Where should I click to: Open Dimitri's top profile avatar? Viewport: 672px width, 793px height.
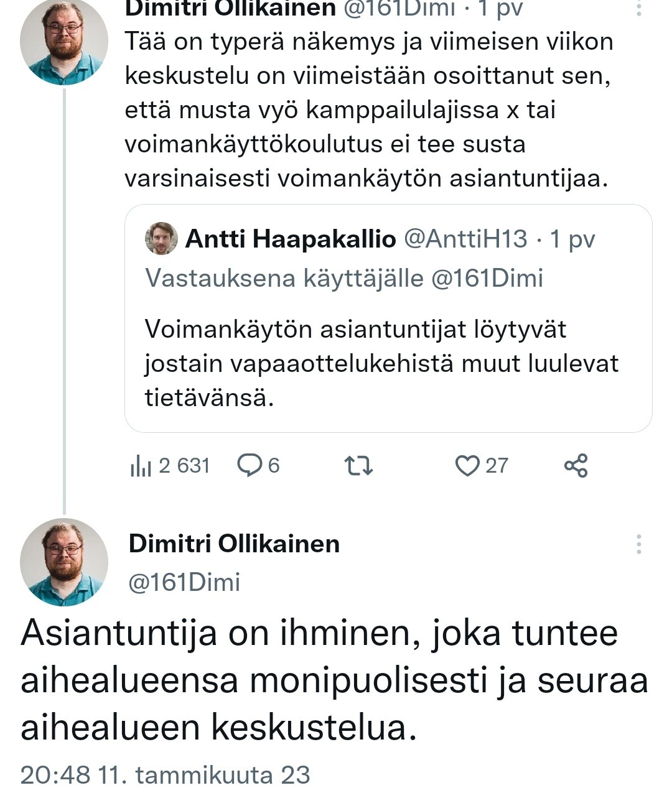(64, 41)
